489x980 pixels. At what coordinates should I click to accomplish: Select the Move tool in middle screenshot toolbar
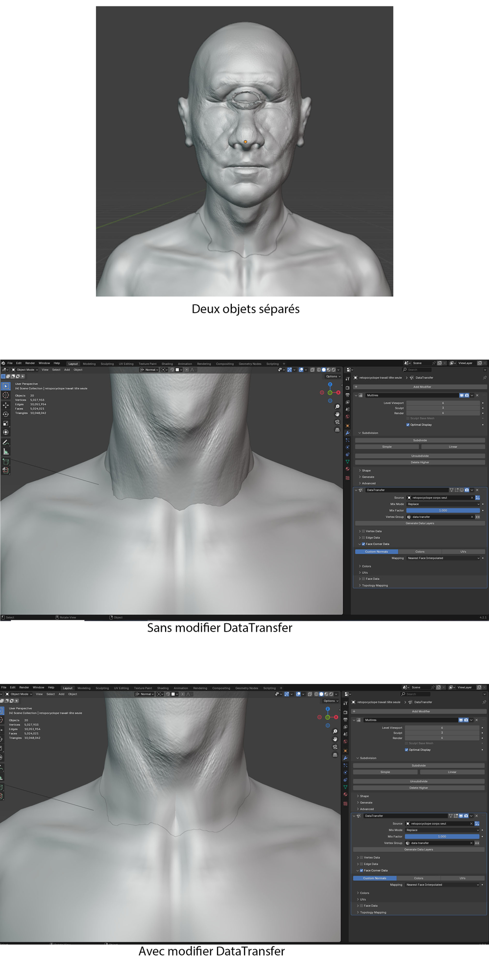pyautogui.click(x=6, y=405)
